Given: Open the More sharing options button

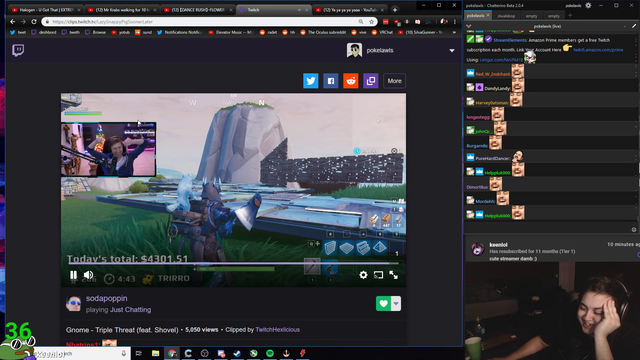Looking at the screenshot, I should pyautogui.click(x=394, y=81).
